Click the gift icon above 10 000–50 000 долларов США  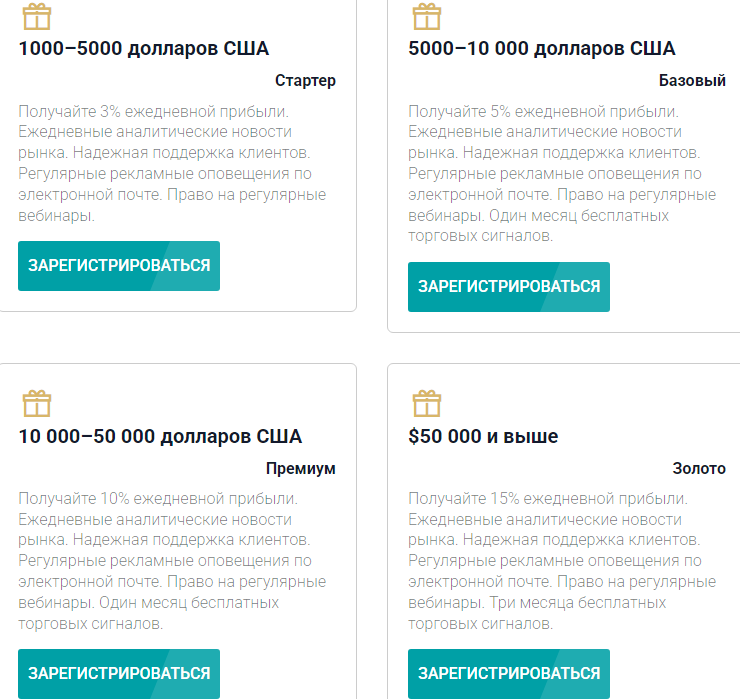tap(36, 404)
